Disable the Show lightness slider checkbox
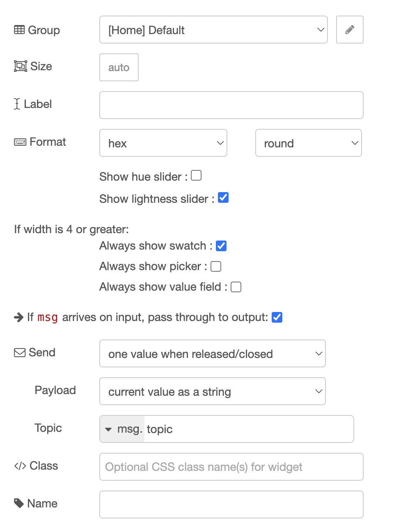The width and height of the screenshot is (403, 532). tap(223, 197)
